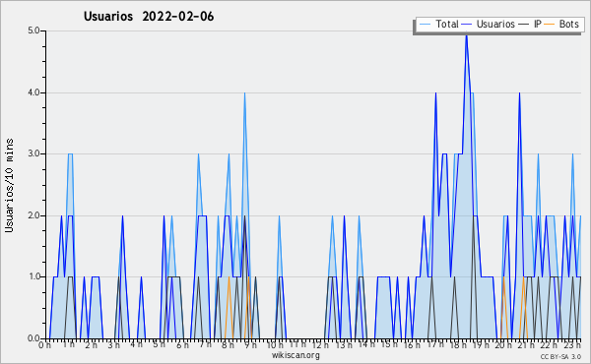
Task: Click the '21 h' x-axis label
Action: click(527, 345)
